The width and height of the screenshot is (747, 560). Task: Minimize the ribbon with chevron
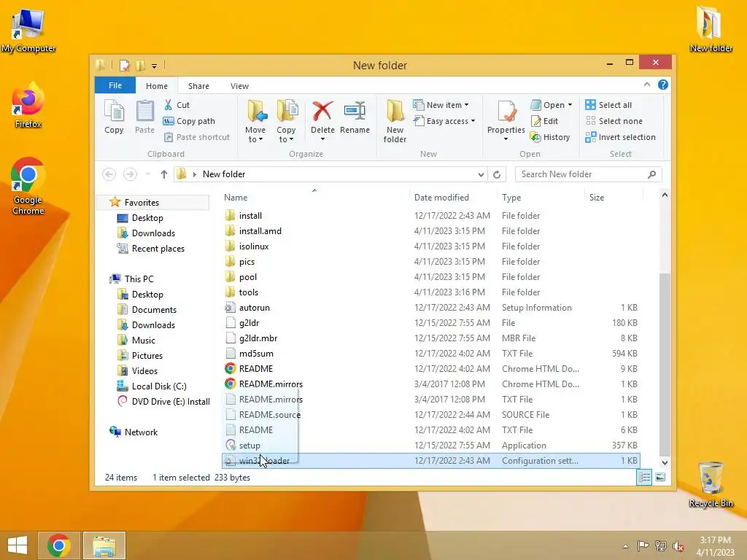tap(646, 85)
